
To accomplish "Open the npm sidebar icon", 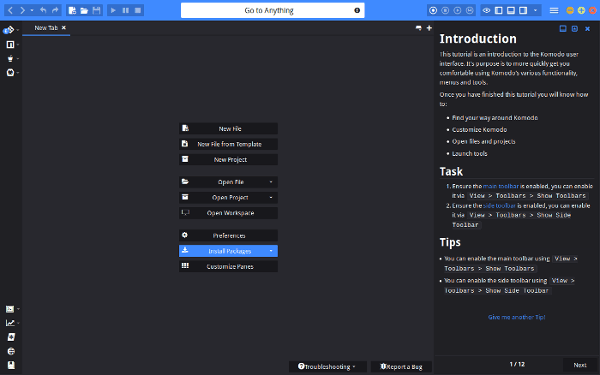I will [x=10, y=44].
